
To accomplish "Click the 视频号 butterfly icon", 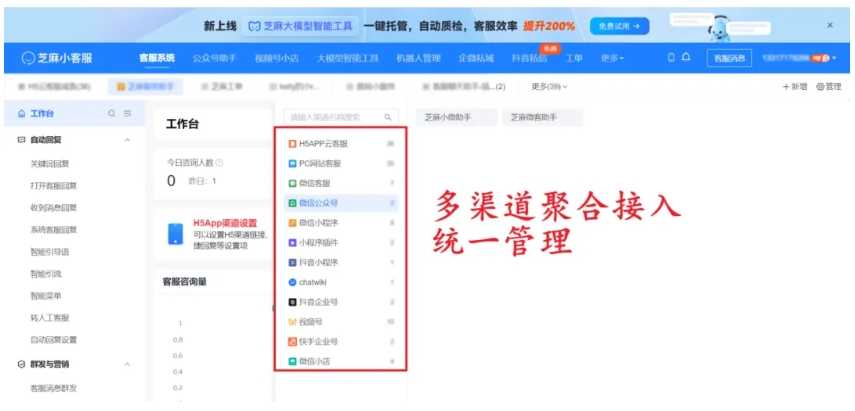I will point(292,322).
